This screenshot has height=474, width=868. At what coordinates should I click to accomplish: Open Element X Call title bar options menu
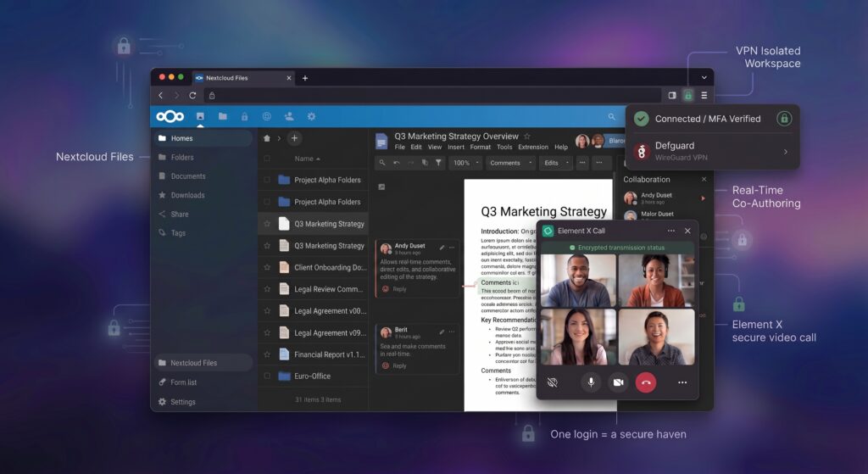click(671, 231)
